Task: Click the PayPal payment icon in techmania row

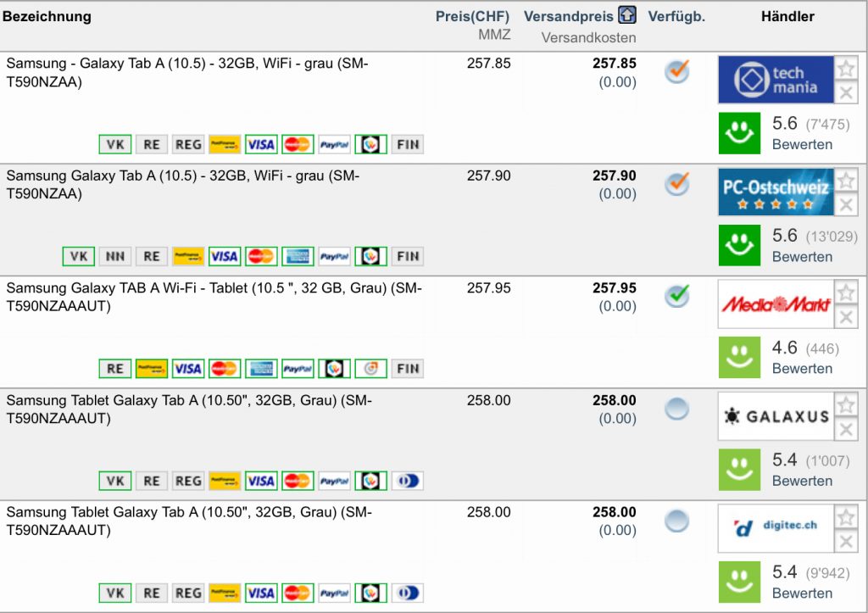Action: 335,144
